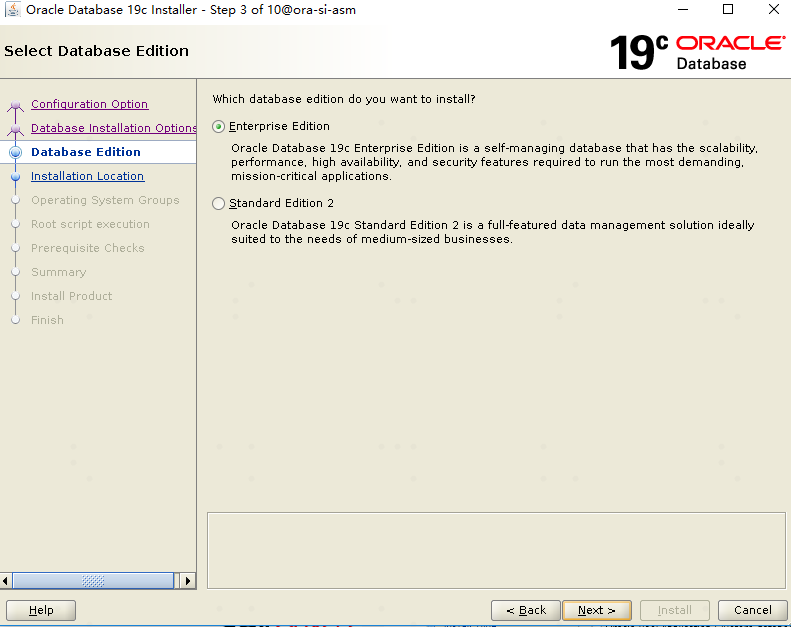Screen dimensions: 791x627
Task: Click the Database Installation Options step marker
Action: click(16, 129)
